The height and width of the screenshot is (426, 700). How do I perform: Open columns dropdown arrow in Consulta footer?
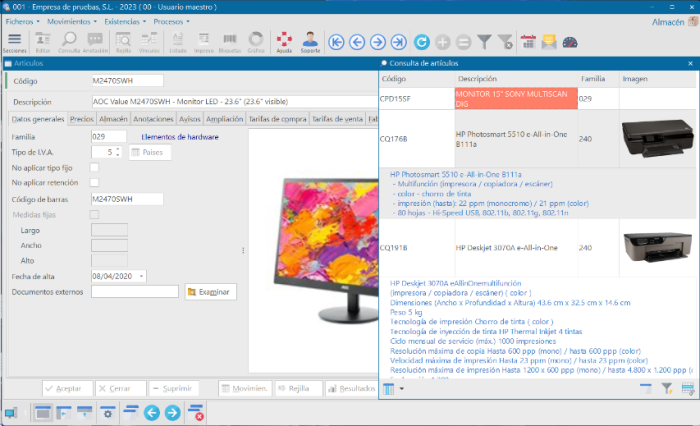[x=401, y=388]
